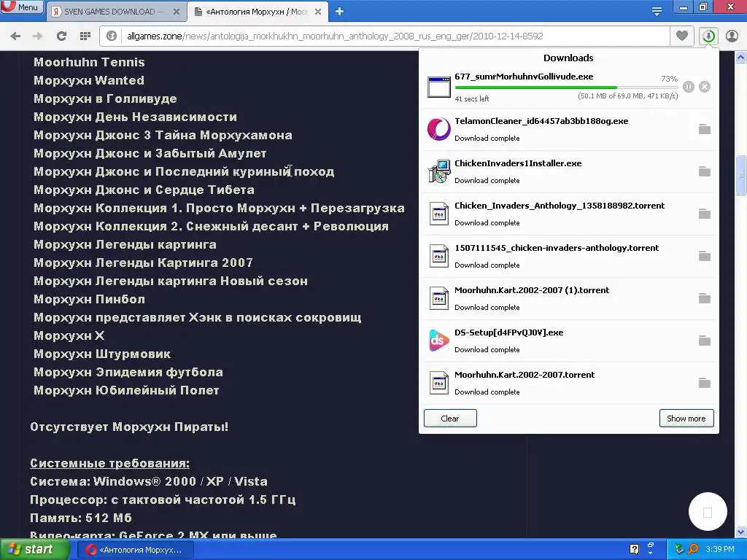Click the text Moorhuhn Tennis
This screenshot has height=560, width=747.
[89, 63]
